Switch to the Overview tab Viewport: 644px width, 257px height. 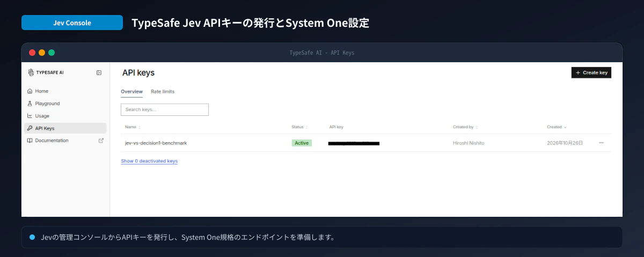pos(131,92)
